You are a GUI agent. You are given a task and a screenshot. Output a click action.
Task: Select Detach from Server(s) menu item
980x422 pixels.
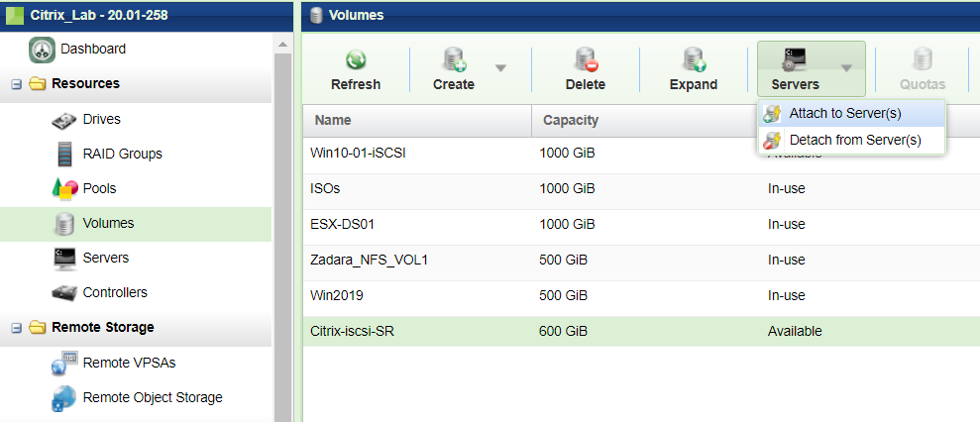[852, 140]
